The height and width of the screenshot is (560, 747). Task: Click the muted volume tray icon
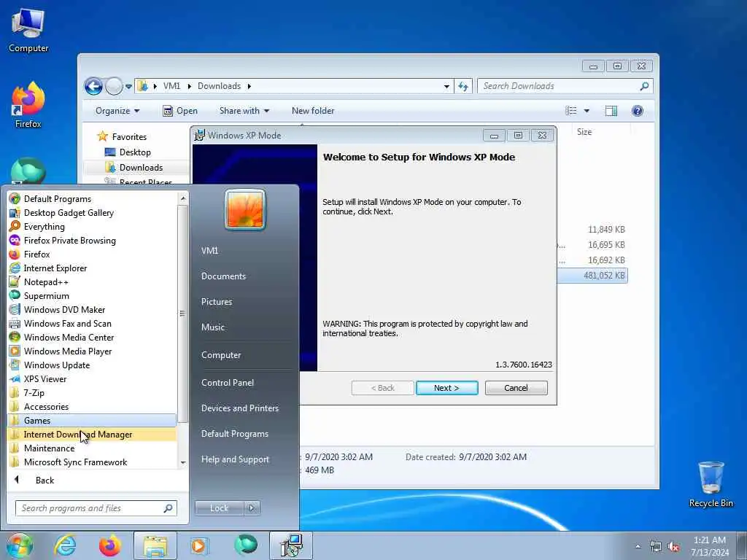[673, 547]
